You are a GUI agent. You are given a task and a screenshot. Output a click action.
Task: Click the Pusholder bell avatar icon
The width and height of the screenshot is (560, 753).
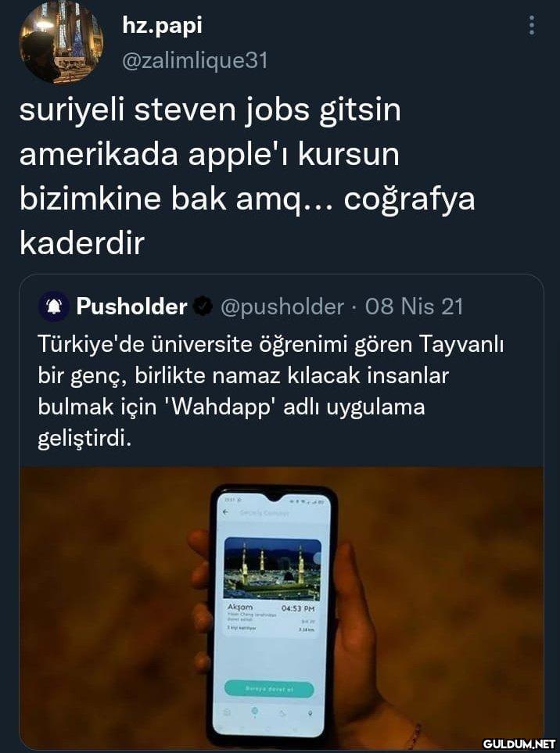54,307
